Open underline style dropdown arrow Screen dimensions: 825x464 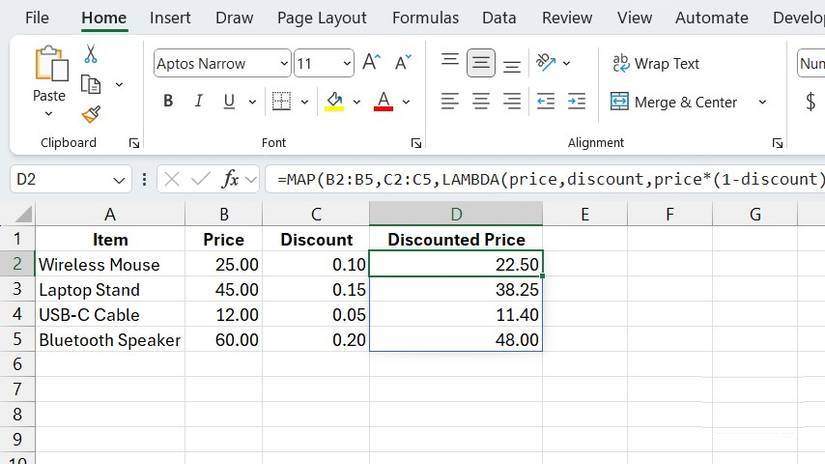(252, 102)
